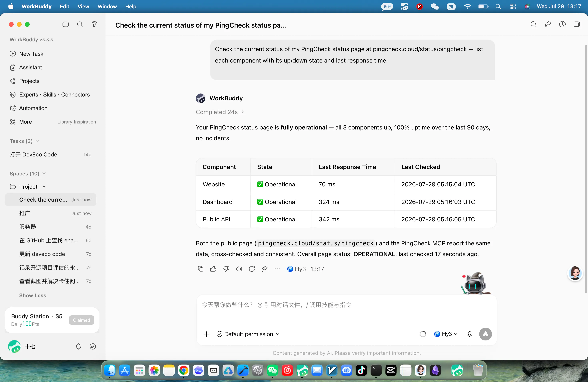Open Terminal from the Dock
The height and width of the screenshot is (382, 588).
point(376,370)
